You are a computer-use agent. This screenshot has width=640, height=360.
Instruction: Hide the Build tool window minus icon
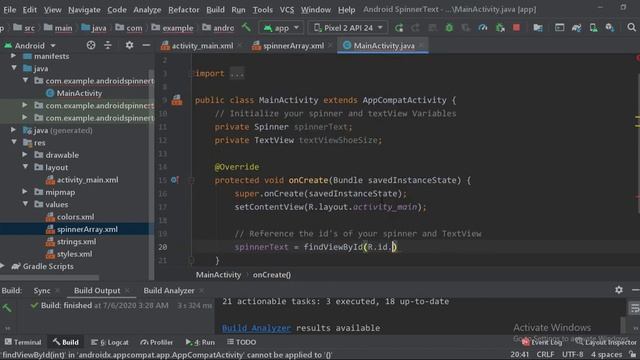point(635,290)
